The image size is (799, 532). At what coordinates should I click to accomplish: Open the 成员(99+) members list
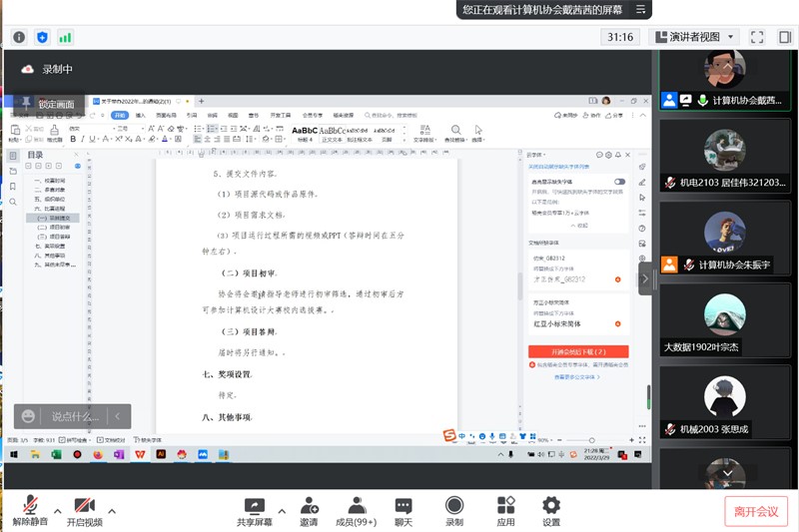pyautogui.click(x=356, y=505)
